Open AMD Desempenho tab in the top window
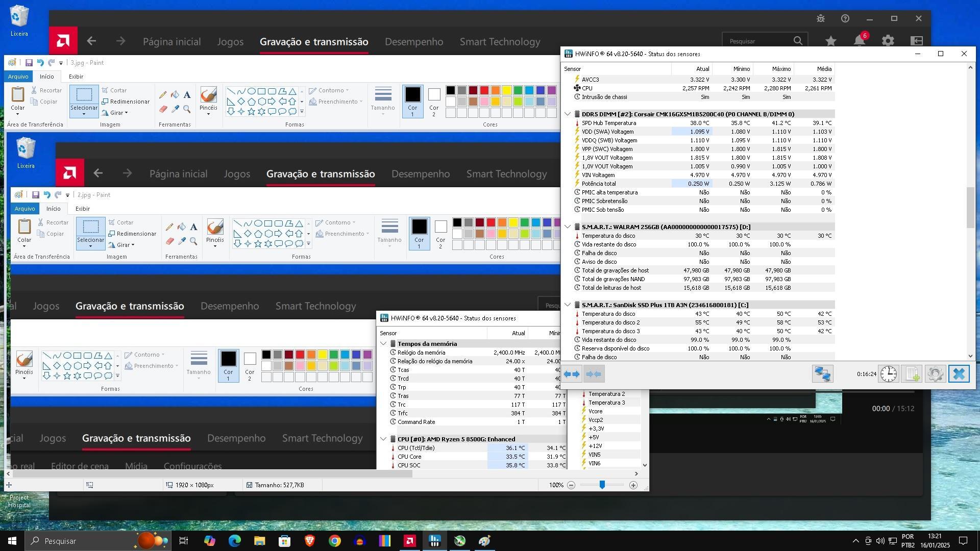The width and height of the screenshot is (980, 551). point(414,42)
